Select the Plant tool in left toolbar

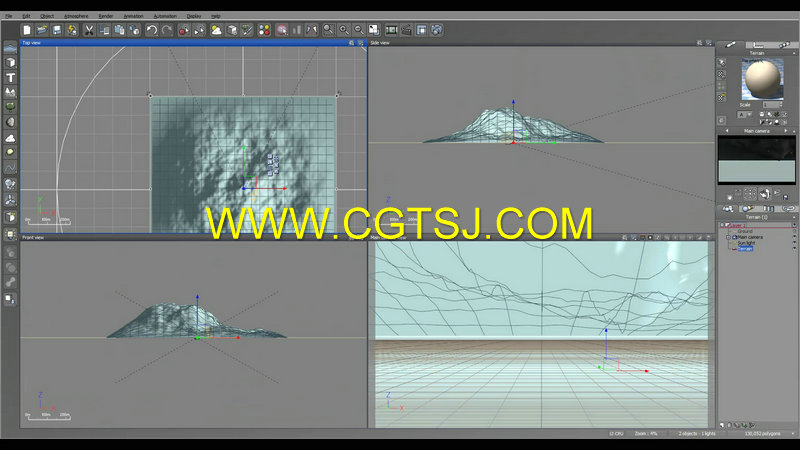[10, 107]
